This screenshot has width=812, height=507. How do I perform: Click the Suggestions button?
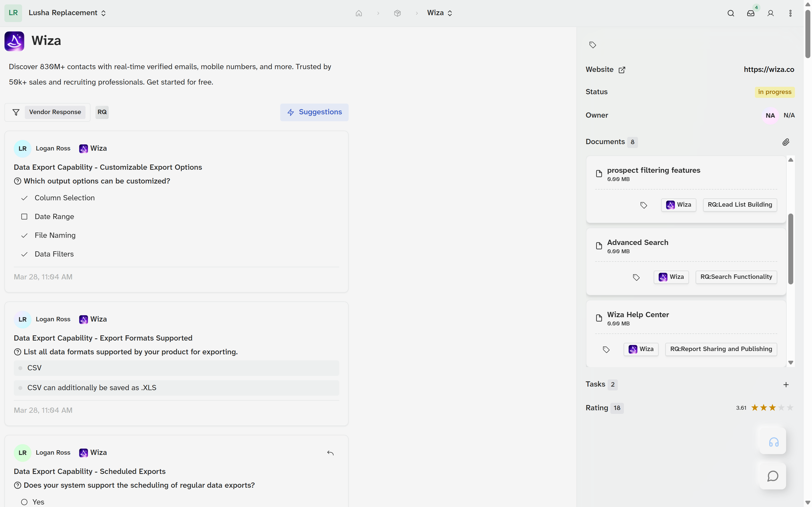tap(314, 112)
